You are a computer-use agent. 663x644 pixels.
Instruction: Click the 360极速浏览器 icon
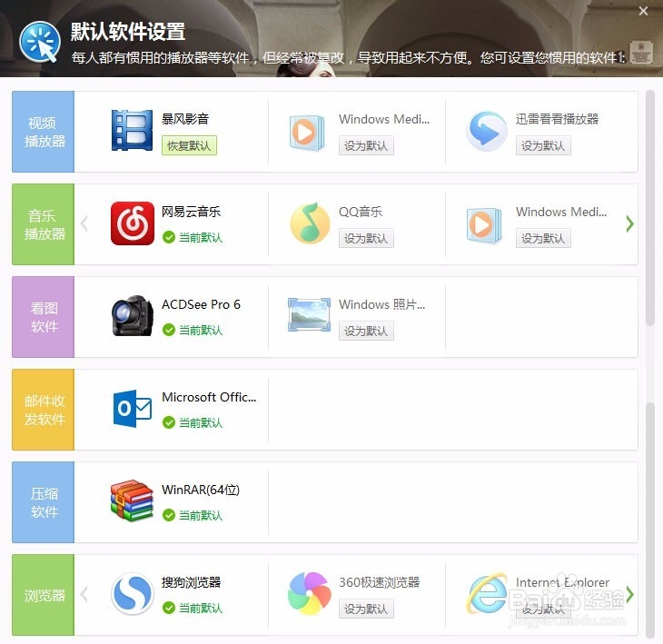309,594
